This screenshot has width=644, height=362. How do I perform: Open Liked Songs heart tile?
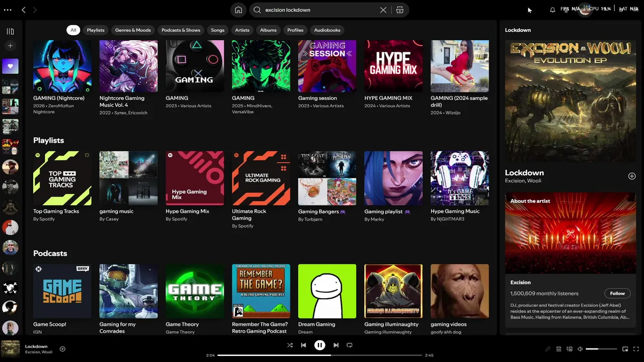pos(10,66)
